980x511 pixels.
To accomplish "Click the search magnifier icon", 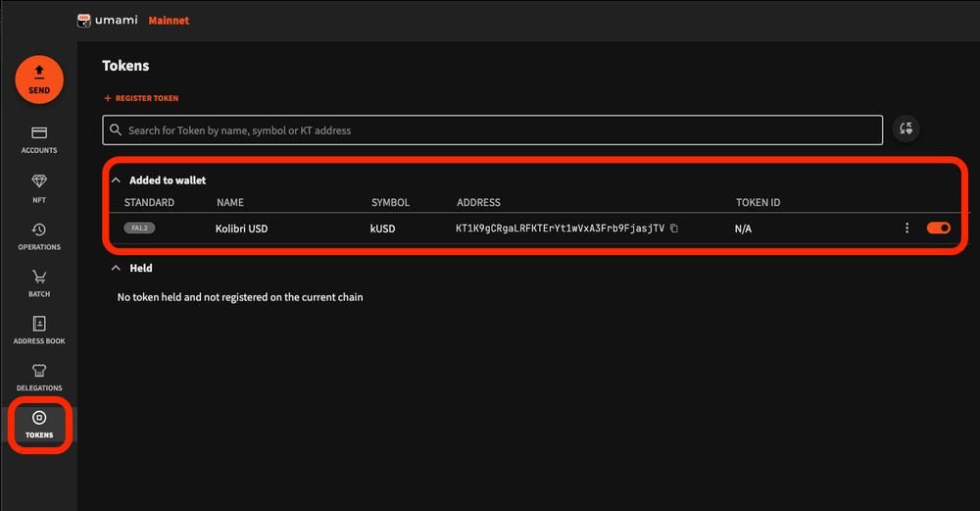I will 116,130.
